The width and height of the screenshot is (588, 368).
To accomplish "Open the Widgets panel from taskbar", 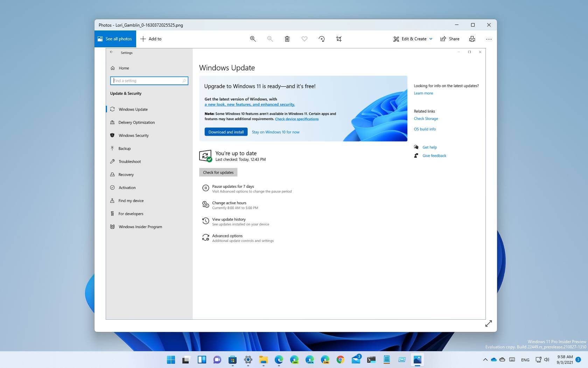I will click(x=202, y=360).
